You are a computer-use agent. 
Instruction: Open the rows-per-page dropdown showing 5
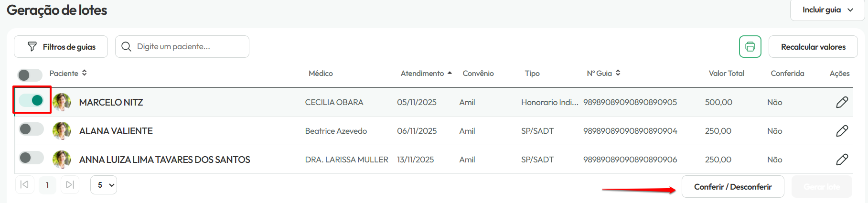104,185
